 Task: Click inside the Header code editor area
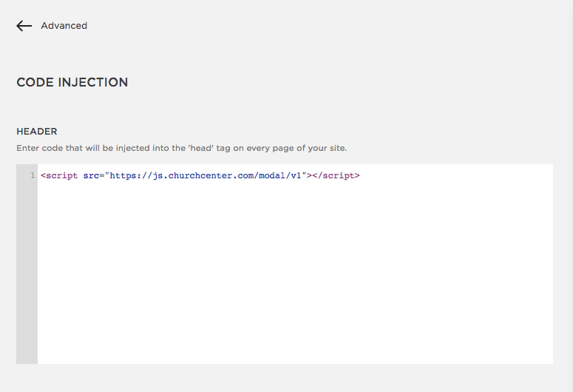pos(295,263)
